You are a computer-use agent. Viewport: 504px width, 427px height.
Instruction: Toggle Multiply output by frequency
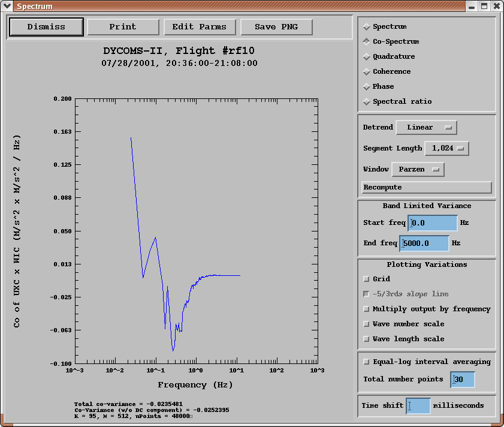pyautogui.click(x=367, y=309)
